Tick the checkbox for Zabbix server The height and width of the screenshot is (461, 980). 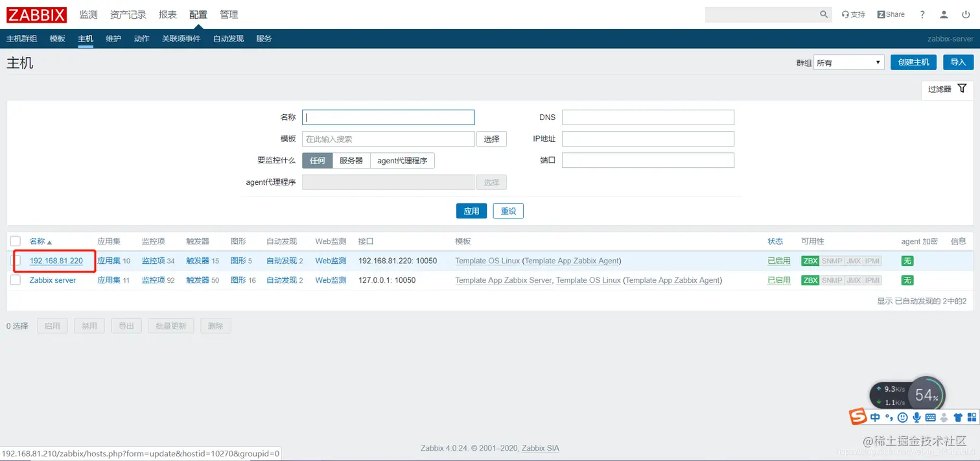16,280
